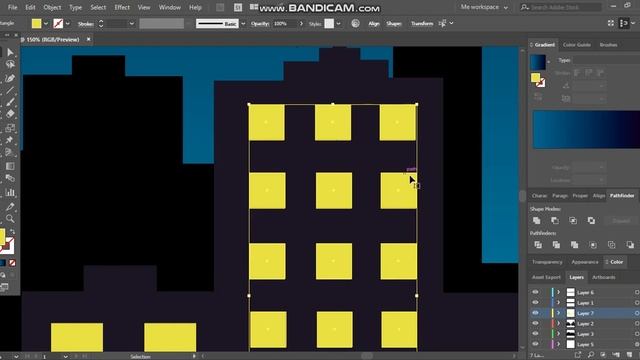Hide Layer 5 with its eye icon
The width and height of the screenshot is (640, 360).
pos(535,344)
